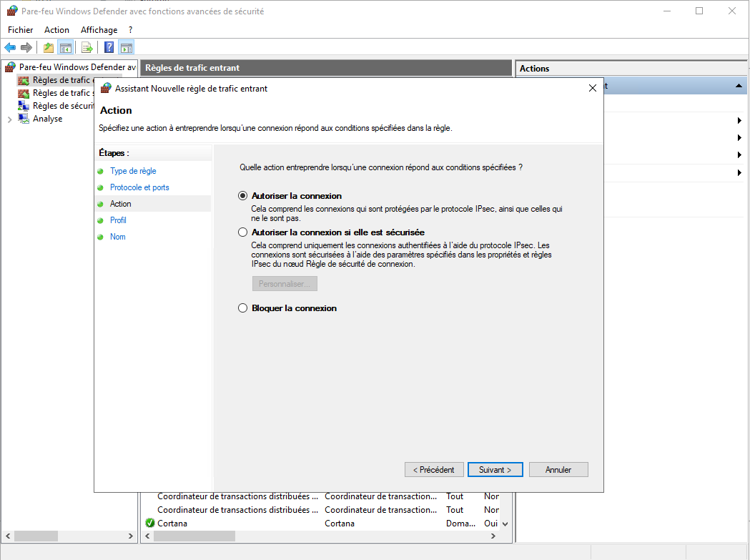Click the Export list toolbar icon
750x560 pixels.
point(87,47)
